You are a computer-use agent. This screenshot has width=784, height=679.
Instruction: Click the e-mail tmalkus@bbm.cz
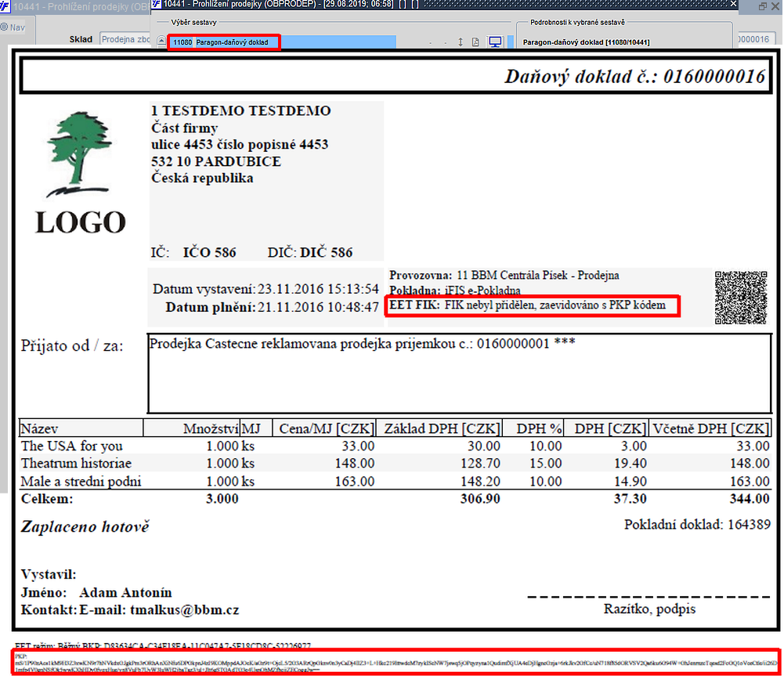point(185,610)
